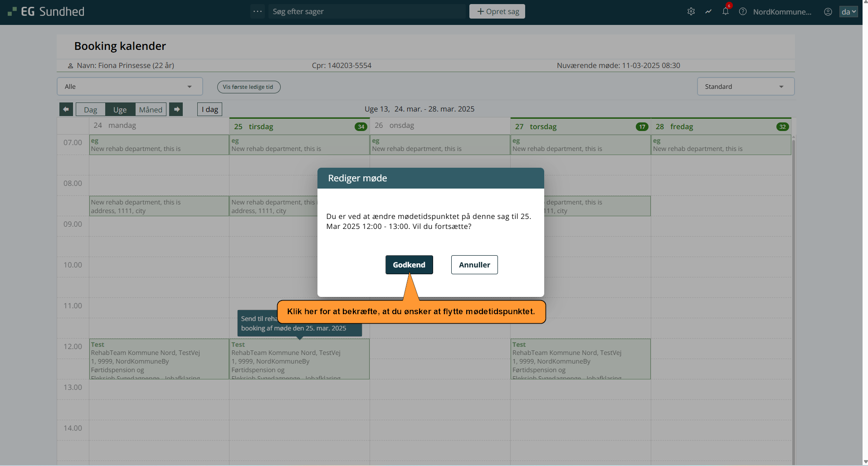Go to next week with right arrow
The image size is (868, 466).
coord(176,109)
